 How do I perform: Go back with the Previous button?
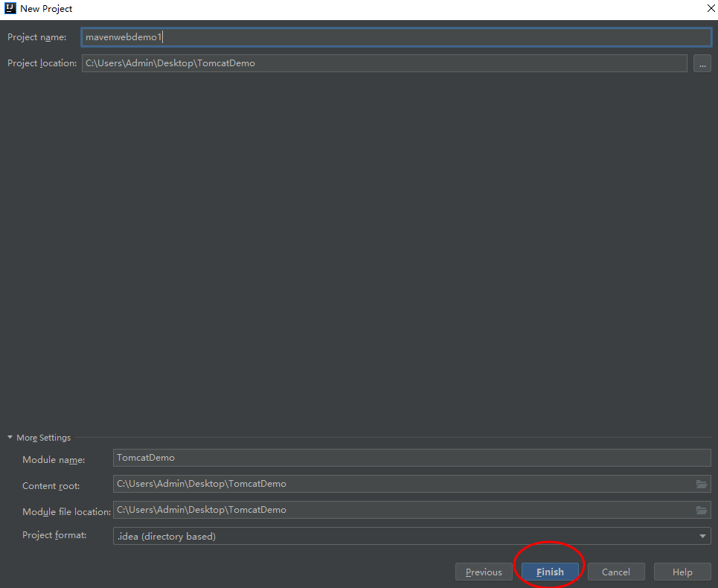[x=484, y=572]
